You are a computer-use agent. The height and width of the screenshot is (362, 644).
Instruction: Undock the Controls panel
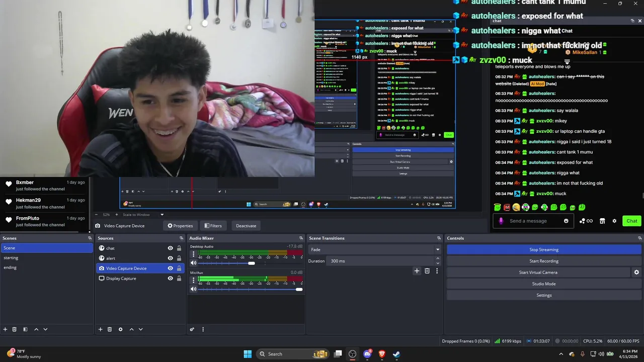639,238
